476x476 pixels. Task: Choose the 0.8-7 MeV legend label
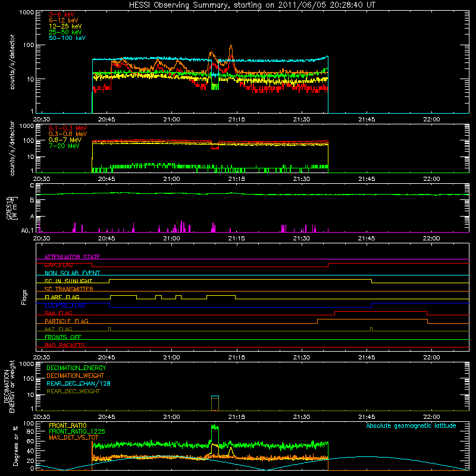pyautogui.click(x=65, y=140)
